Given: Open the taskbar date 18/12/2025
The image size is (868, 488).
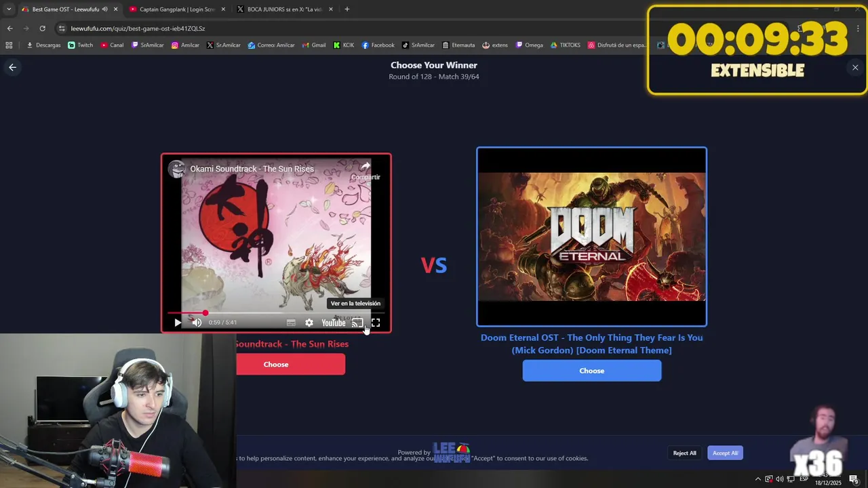Looking at the screenshot, I should point(828,483).
